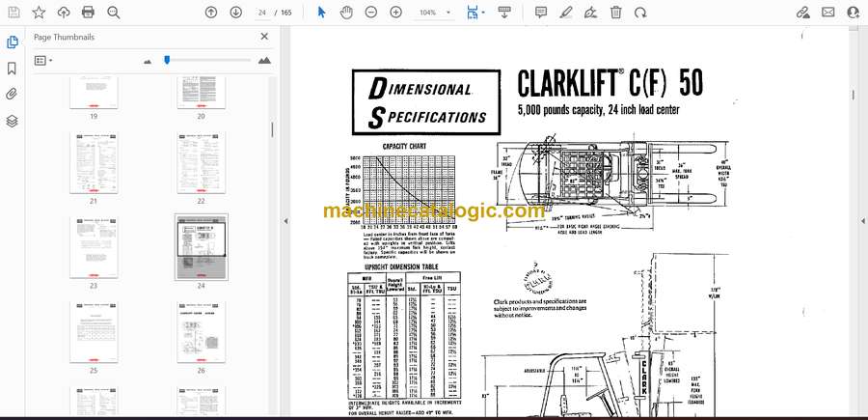Send file by email envelope icon
The width and height of the screenshot is (868, 420).
point(828,13)
